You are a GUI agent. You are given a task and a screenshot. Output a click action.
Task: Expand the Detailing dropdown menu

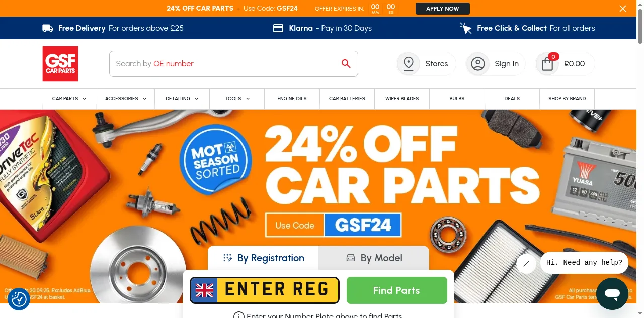click(x=182, y=99)
